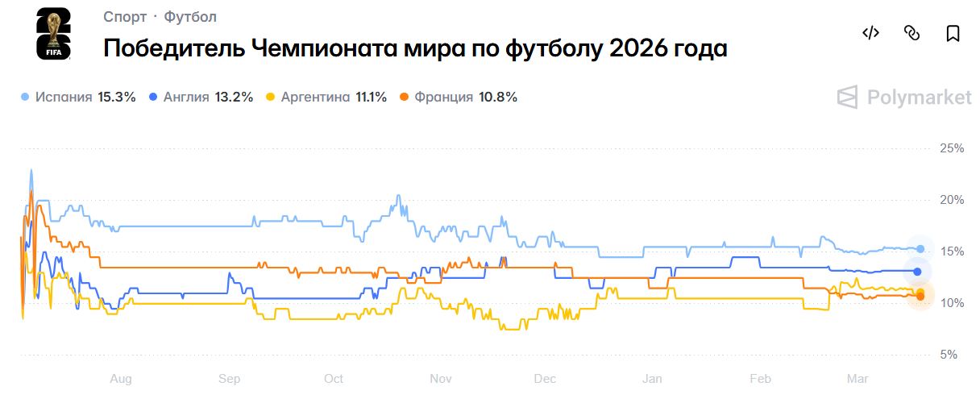Click the Nov label on the time axis
This screenshot has height=403, width=980.
441,378
